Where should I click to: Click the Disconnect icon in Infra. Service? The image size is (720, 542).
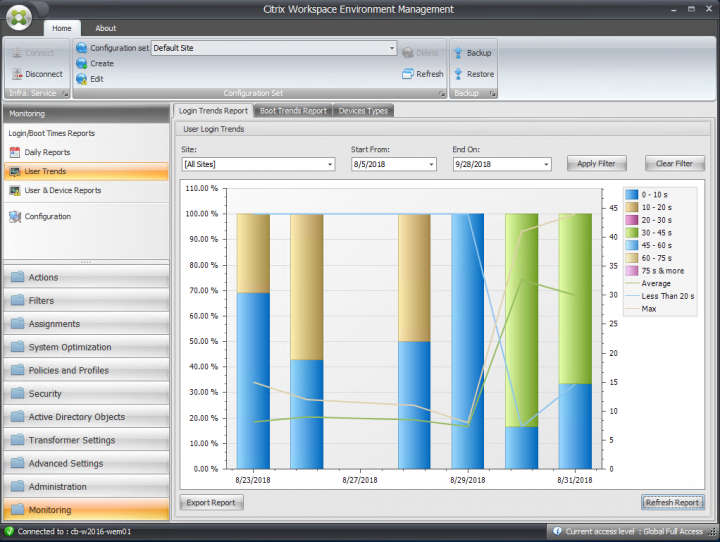17,74
